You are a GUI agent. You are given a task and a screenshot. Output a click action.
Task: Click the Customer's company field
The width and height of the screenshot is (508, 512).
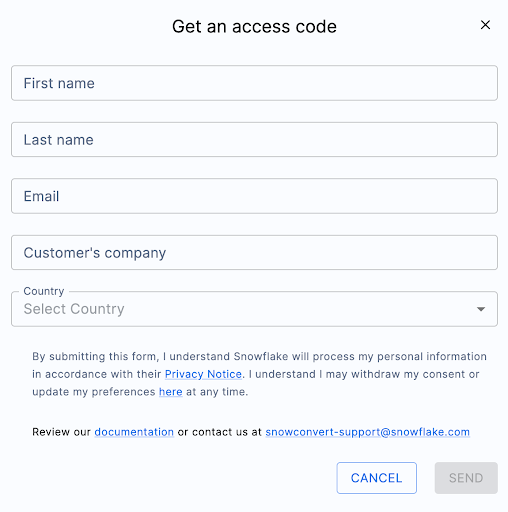point(254,252)
